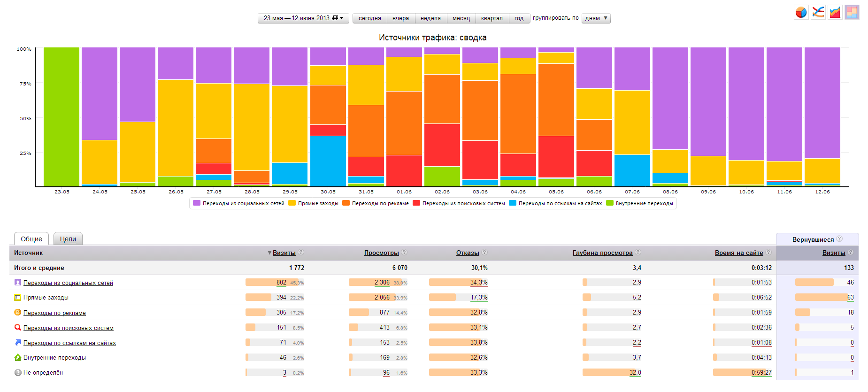
Task: Sort by Время на сайте column
Action: click(738, 253)
